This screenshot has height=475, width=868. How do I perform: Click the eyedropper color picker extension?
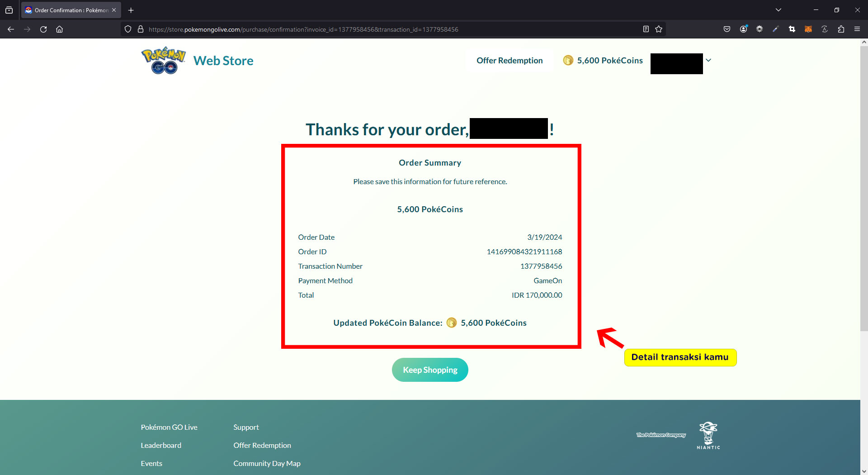[776, 29]
